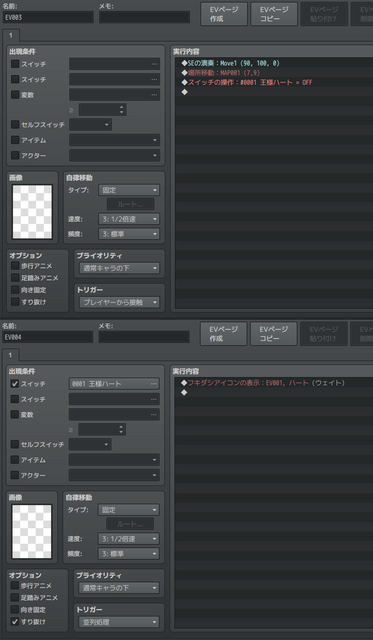The width and height of the screenshot is (373, 640).
Task: Open アクター dropdown in EV003
Action: coord(115,156)
